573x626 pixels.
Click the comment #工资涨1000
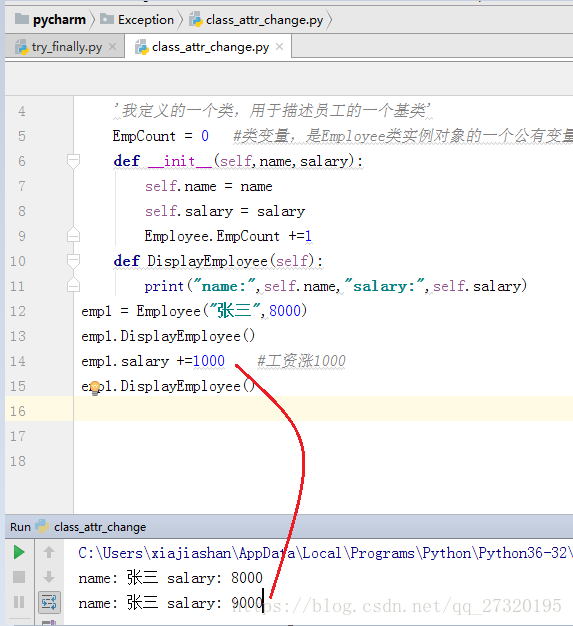(301, 361)
